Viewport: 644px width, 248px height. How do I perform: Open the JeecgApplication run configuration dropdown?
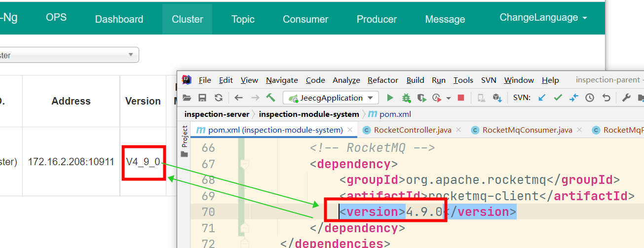click(331, 98)
